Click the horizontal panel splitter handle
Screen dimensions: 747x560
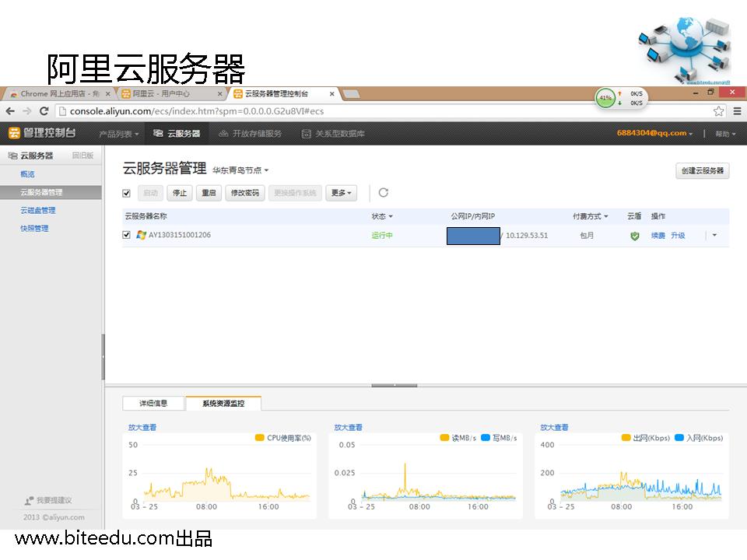[x=395, y=385]
